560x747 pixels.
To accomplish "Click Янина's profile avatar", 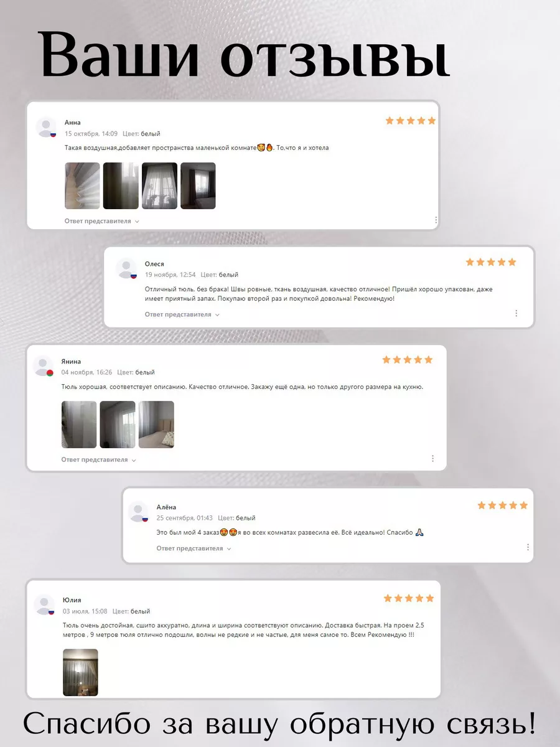I will pos(43,366).
